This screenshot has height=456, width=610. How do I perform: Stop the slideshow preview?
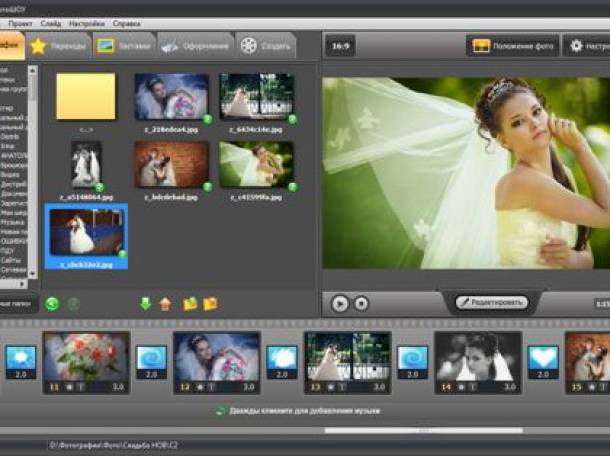361,303
